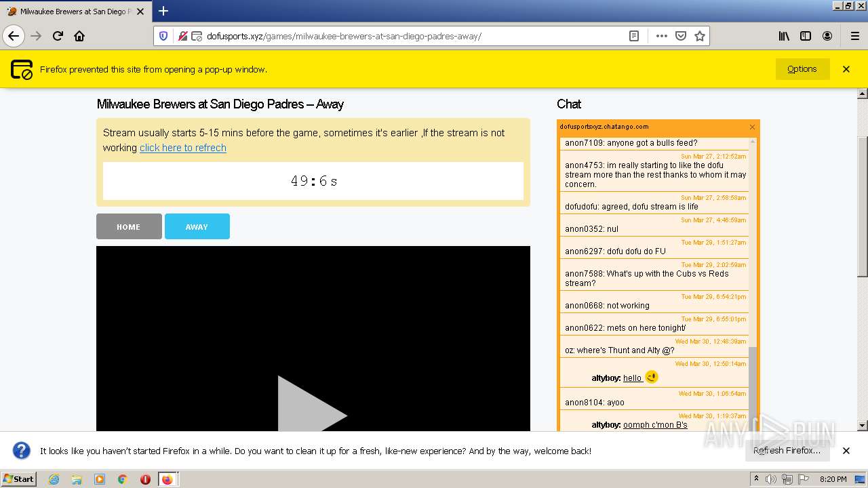Click the question mark info icon
Viewport: 868px width, 488px height.
point(22,450)
